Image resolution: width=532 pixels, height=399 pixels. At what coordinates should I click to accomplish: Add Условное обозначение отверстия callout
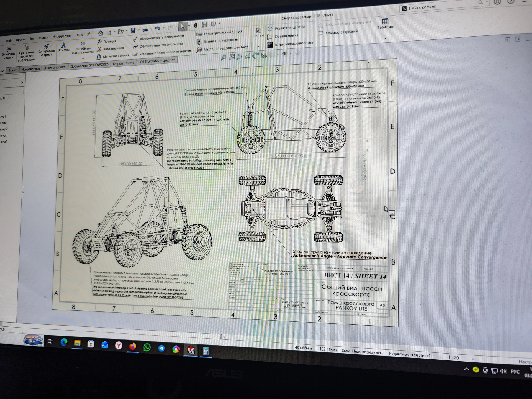(x=162, y=52)
